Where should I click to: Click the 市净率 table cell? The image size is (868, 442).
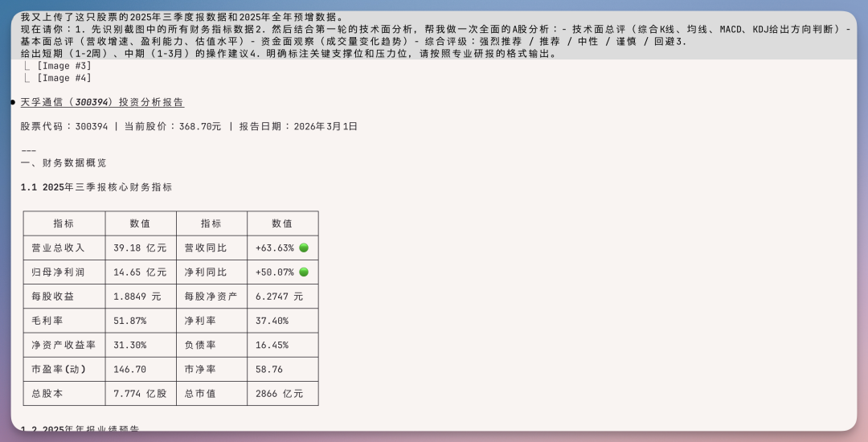click(x=211, y=370)
